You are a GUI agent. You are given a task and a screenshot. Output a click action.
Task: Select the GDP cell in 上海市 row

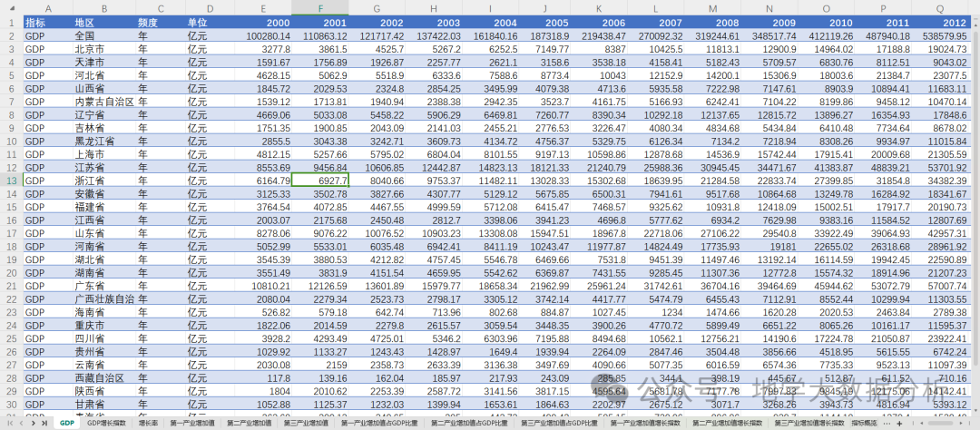(x=47, y=154)
